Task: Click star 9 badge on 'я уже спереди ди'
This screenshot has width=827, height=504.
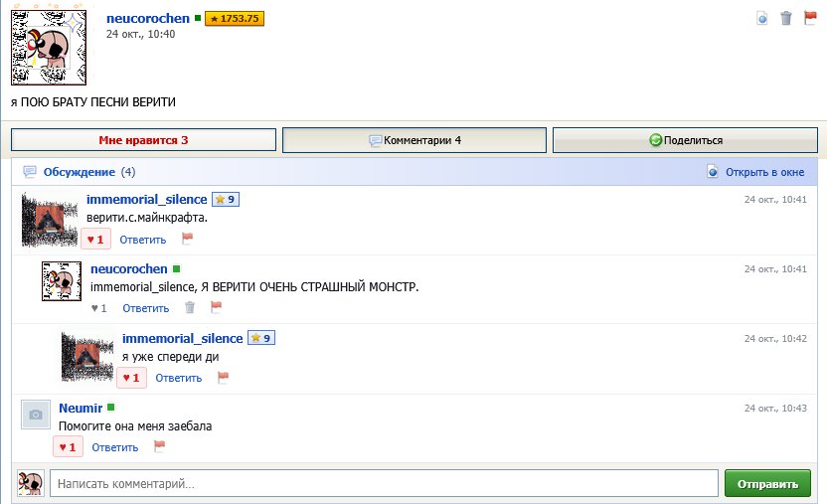Action: (x=261, y=338)
